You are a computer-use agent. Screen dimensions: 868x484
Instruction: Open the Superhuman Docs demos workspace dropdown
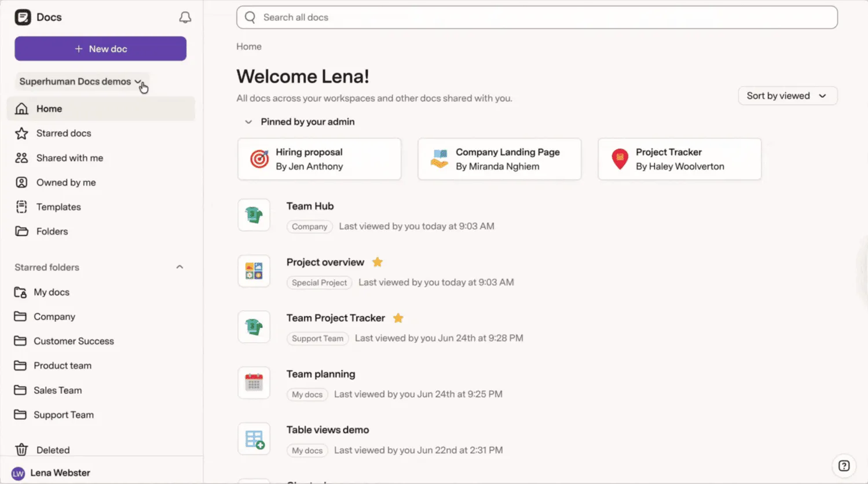(81, 82)
